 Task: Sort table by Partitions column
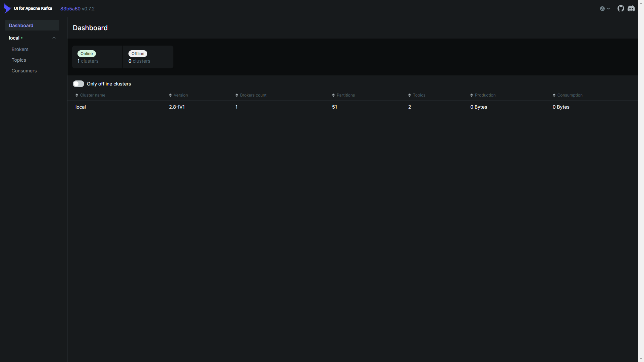point(346,95)
